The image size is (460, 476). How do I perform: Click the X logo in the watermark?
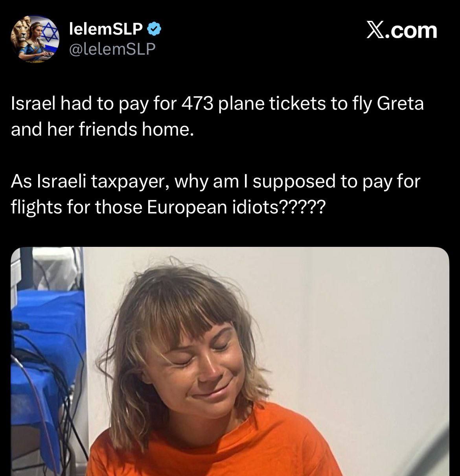[x=375, y=30]
